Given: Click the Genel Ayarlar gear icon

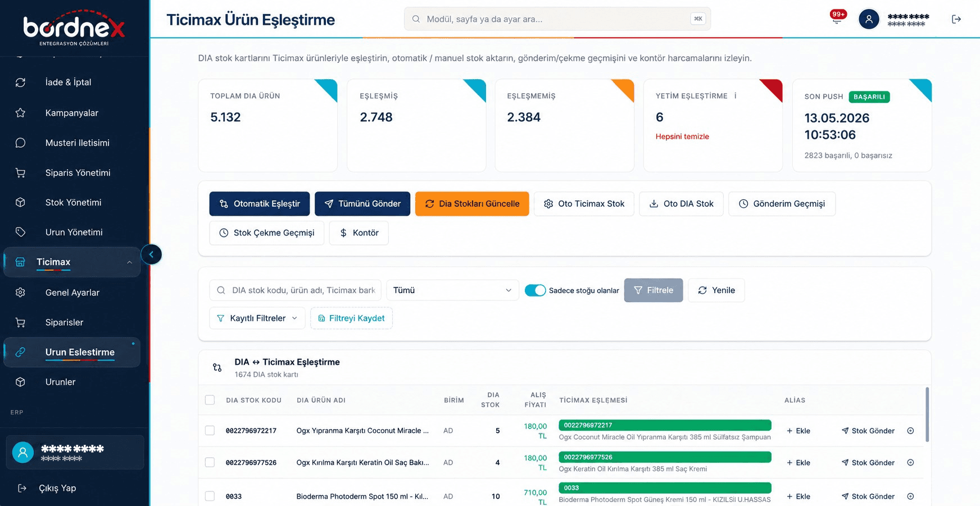Looking at the screenshot, I should 20,293.
